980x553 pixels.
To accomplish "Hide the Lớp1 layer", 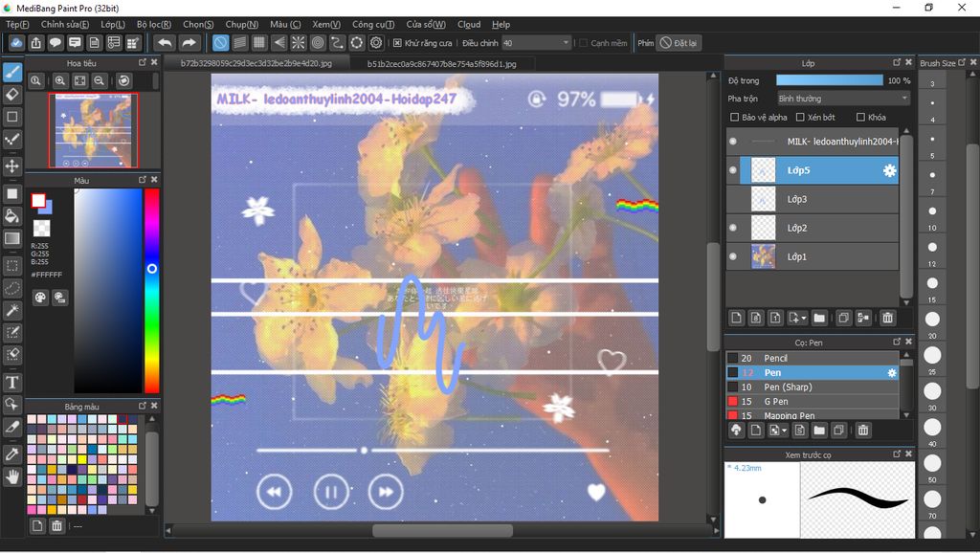I will pyautogui.click(x=732, y=256).
